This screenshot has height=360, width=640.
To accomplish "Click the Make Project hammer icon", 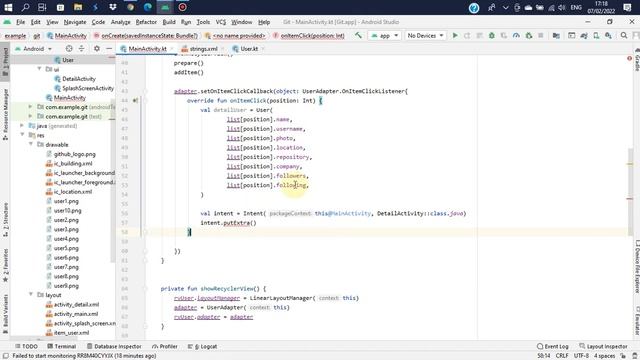I will 358,36.
